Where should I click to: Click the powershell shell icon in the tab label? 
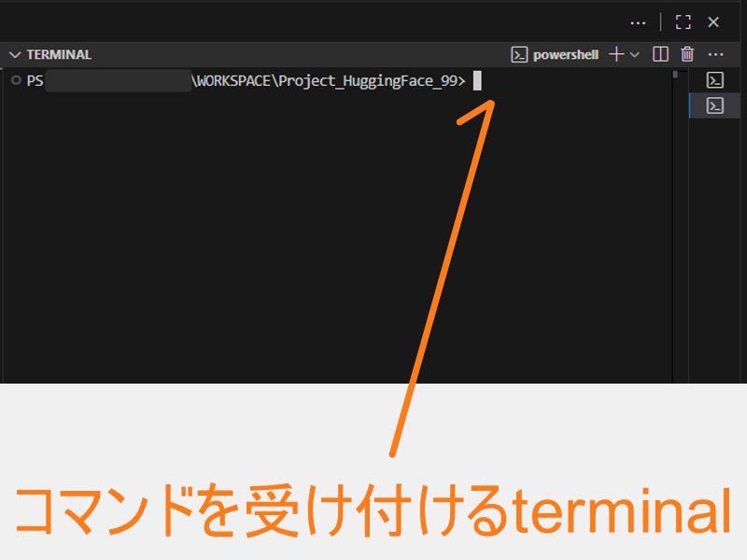point(518,54)
